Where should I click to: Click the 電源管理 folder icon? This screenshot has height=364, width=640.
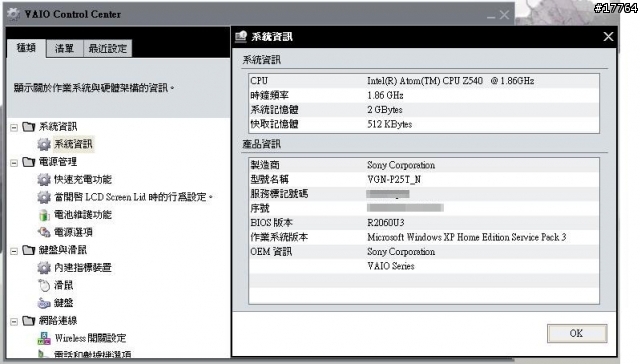click(29, 162)
